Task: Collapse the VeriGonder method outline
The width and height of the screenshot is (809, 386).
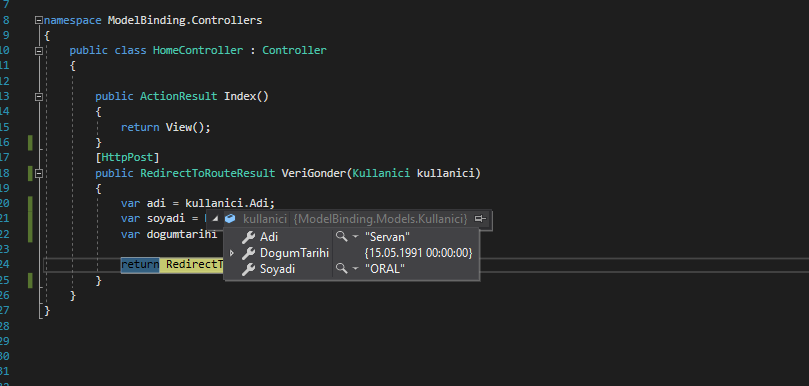Action: click(x=38, y=174)
